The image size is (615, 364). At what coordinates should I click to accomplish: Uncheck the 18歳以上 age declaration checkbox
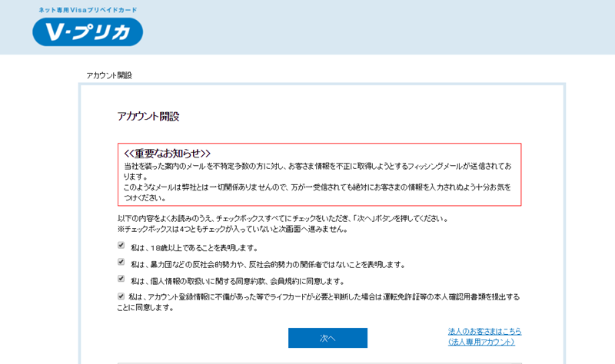pos(121,246)
